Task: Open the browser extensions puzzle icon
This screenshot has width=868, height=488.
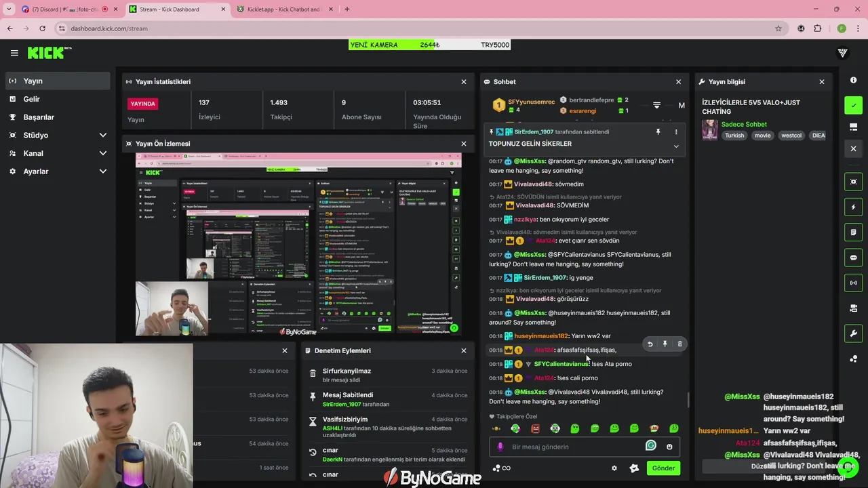Action: point(817,28)
